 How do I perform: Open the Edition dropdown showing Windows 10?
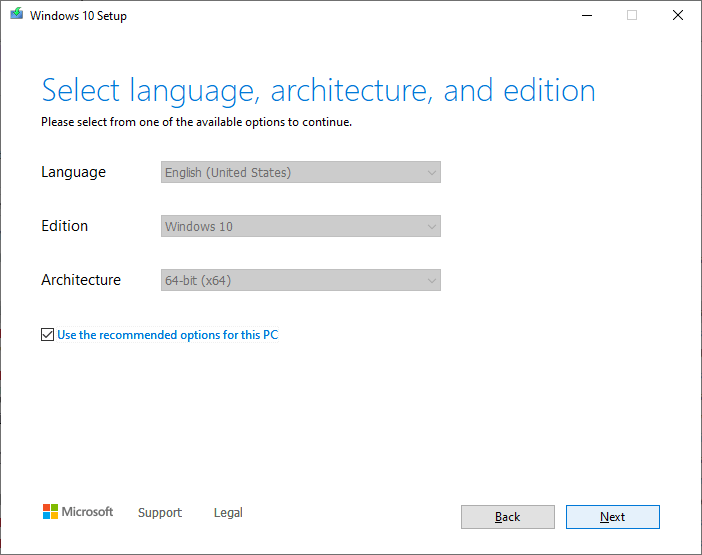[301, 226]
